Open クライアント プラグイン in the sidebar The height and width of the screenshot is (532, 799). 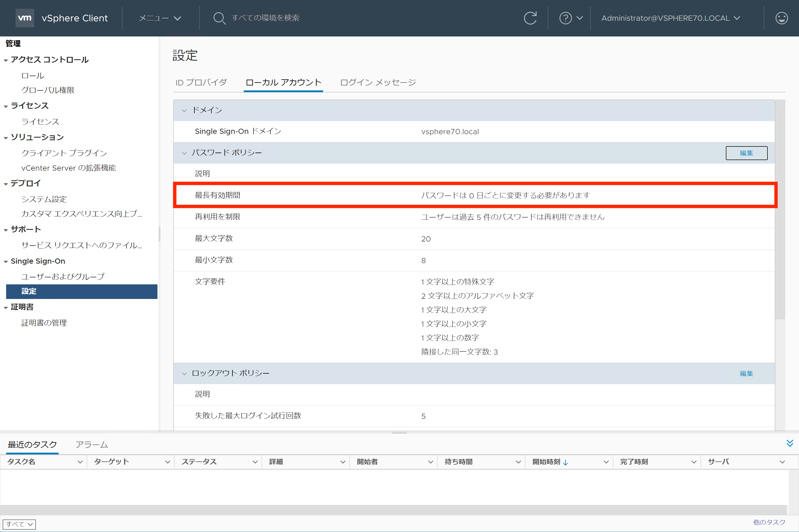[64, 153]
